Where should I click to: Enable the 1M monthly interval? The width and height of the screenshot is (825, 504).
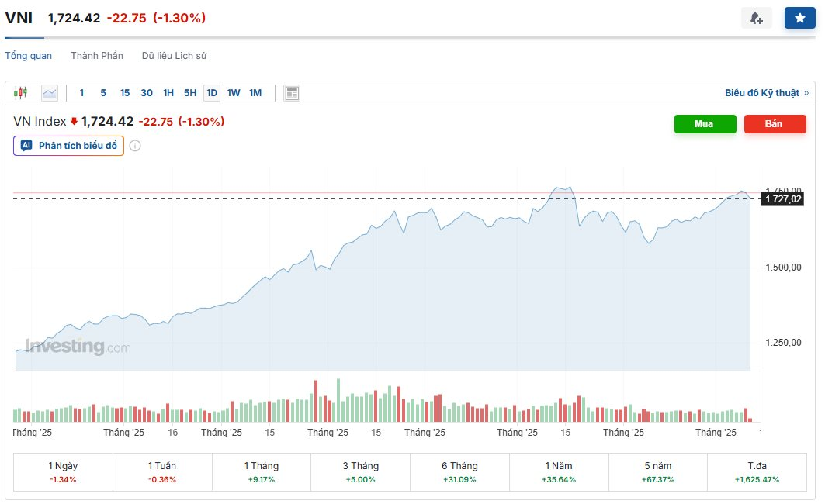255,92
